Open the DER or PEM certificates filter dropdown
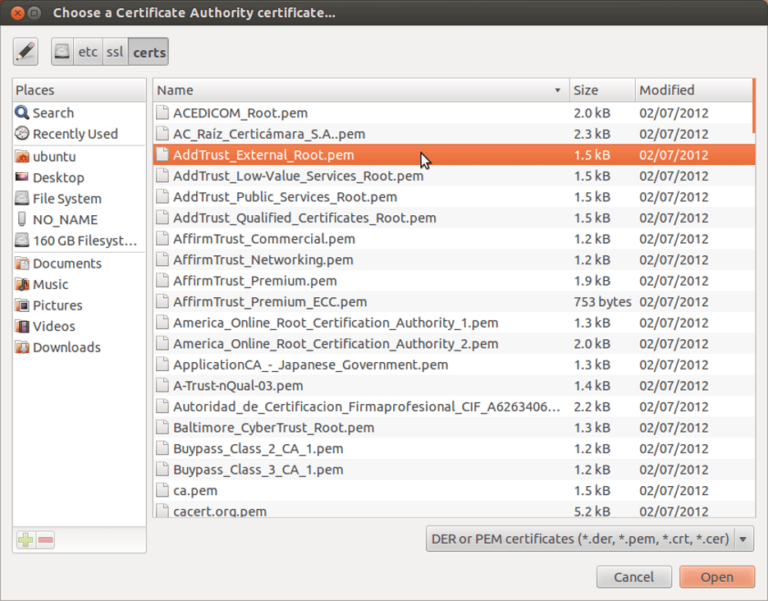The image size is (768, 601). pos(589,539)
